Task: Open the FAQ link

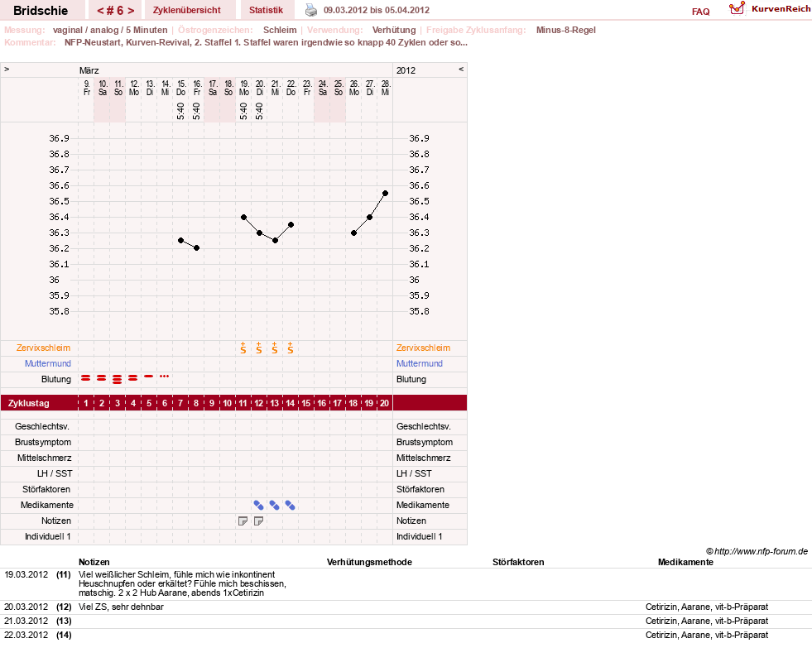Action: [700, 12]
